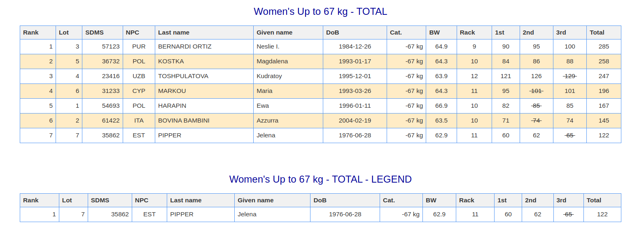
Task: Click the NPC code UZB
Action: pyautogui.click(x=139, y=76)
